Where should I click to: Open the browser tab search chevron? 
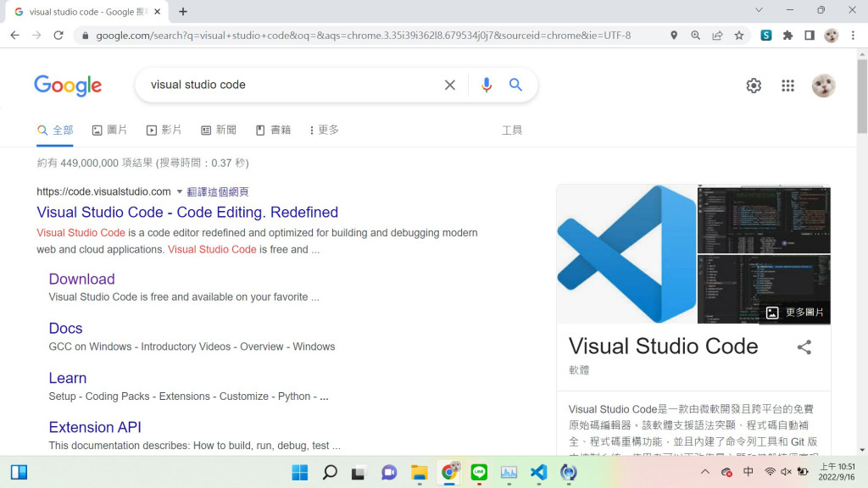click(x=759, y=10)
